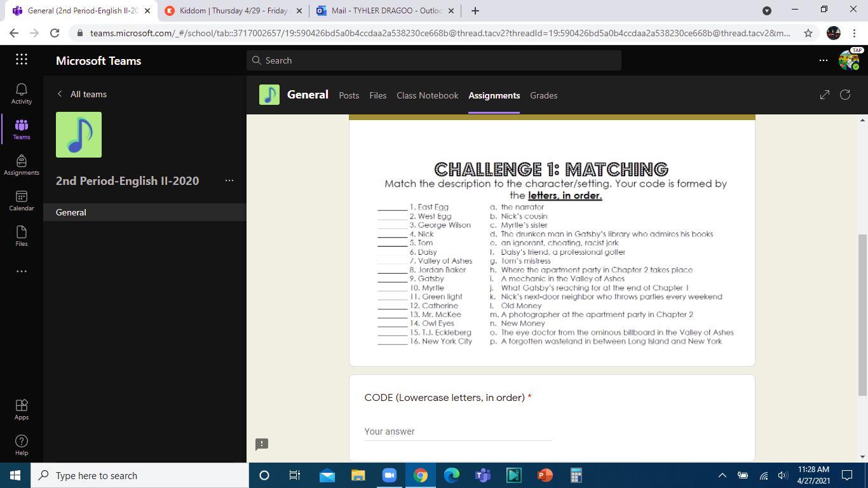Image resolution: width=868 pixels, height=488 pixels.
Task: Open the Office app launcher grid
Action: (x=21, y=59)
